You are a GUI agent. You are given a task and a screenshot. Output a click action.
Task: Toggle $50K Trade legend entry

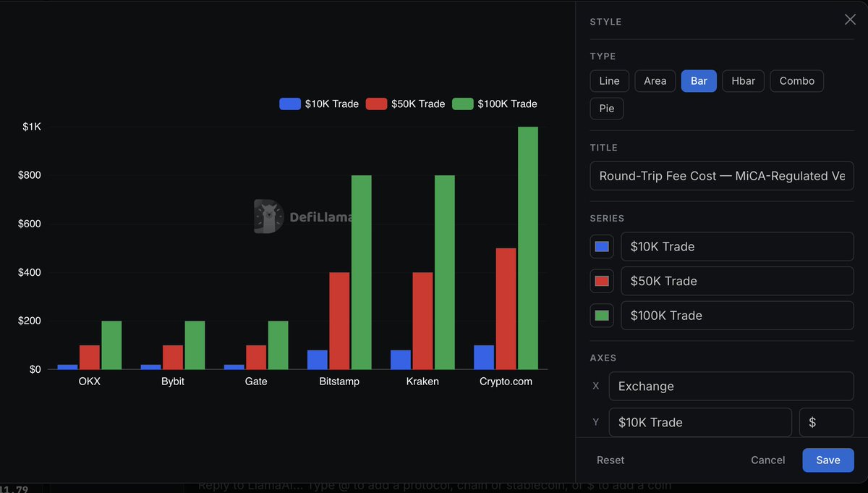coord(405,104)
